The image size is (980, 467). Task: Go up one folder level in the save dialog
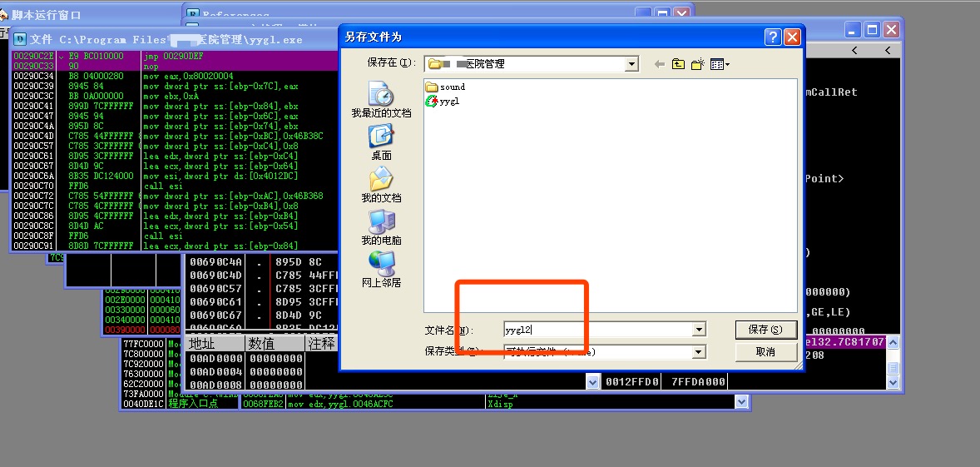[678, 64]
